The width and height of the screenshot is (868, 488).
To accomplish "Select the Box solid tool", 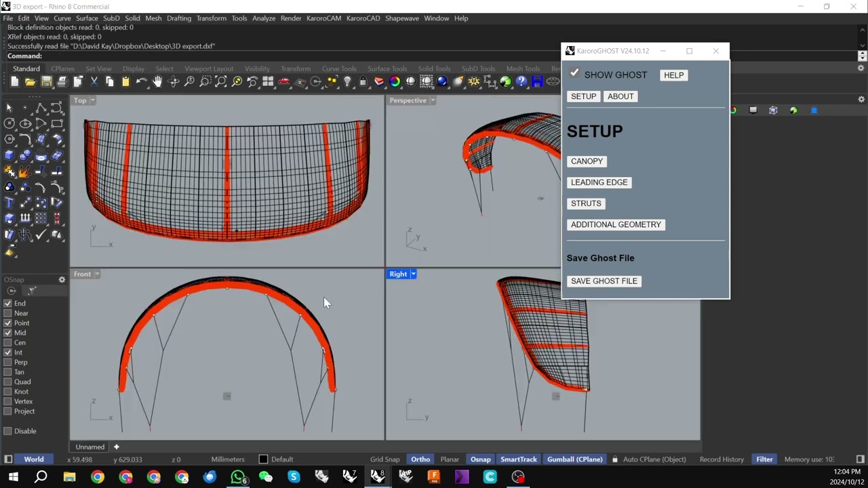I will click(x=9, y=155).
